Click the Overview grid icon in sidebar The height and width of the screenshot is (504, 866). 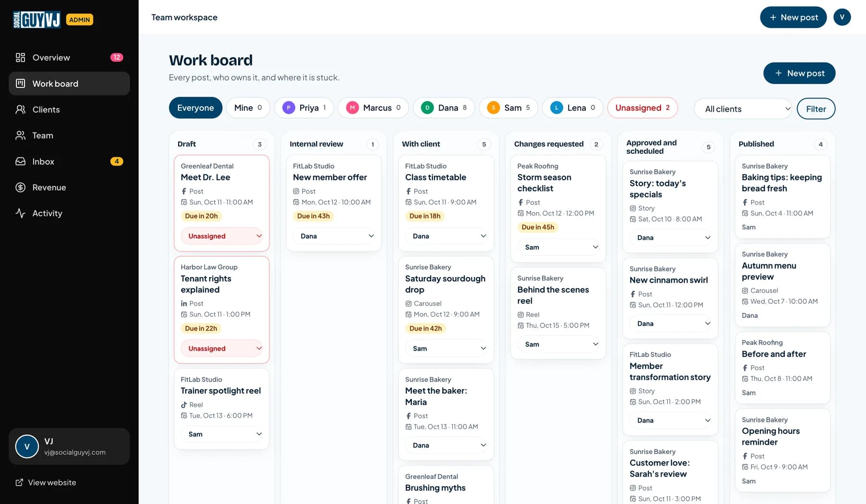click(x=20, y=58)
